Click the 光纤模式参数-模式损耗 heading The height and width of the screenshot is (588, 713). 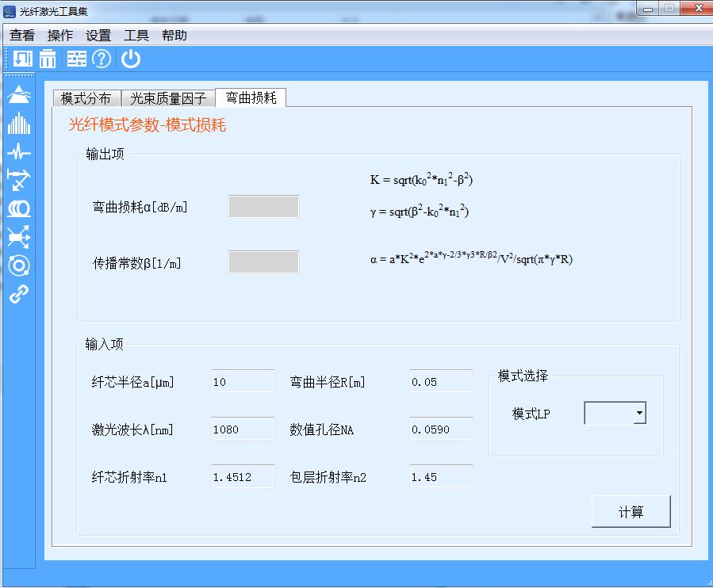coord(148,124)
